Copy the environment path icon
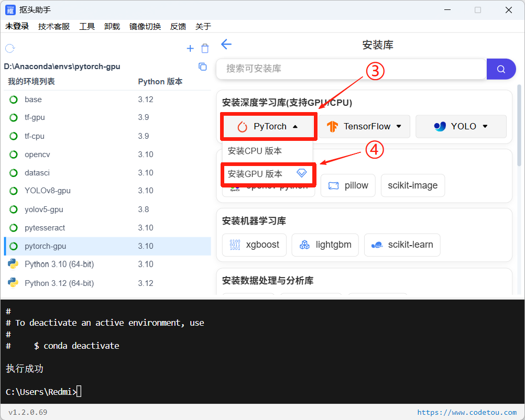Screen dimensions: 525x420 coord(203,67)
